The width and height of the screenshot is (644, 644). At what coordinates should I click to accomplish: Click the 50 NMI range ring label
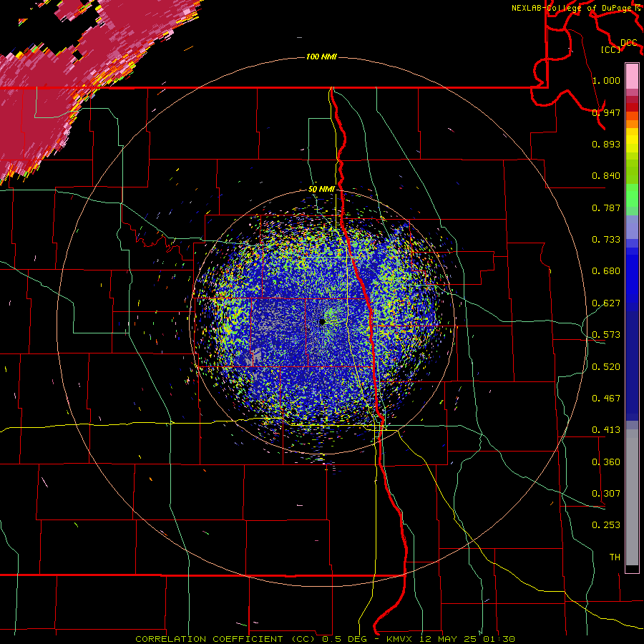pyautogui.click(x=321, y=190)
